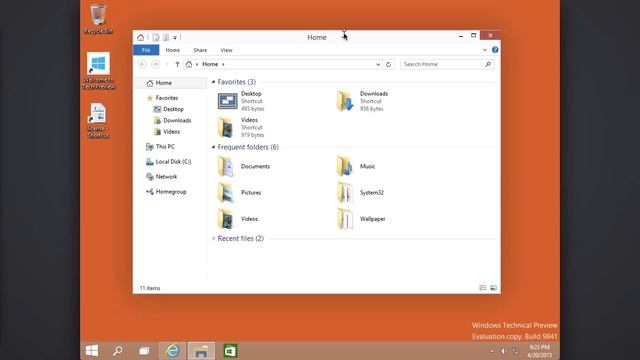Click the Back navigation arrow

pyautogui.click(x=142, y=64)
